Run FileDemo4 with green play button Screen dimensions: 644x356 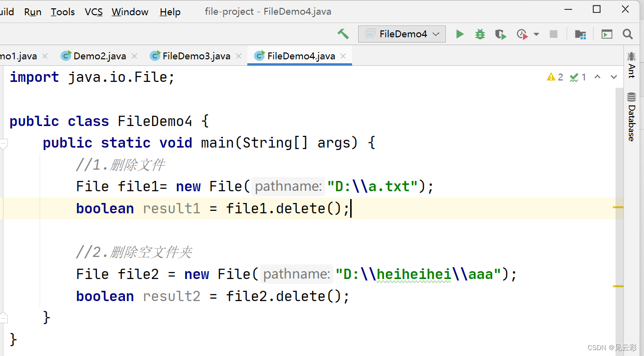click(x=459, y=34)
